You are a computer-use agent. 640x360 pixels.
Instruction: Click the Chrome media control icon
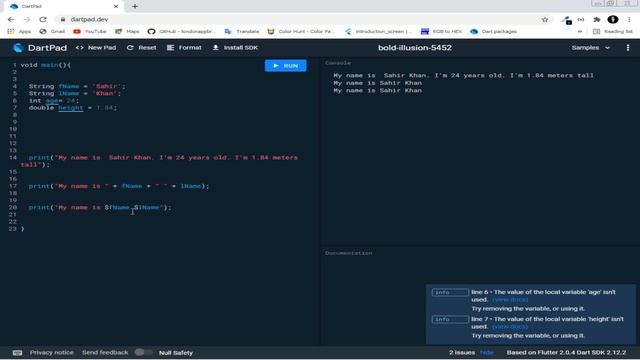pyautogui.click(x=581, y=19)
